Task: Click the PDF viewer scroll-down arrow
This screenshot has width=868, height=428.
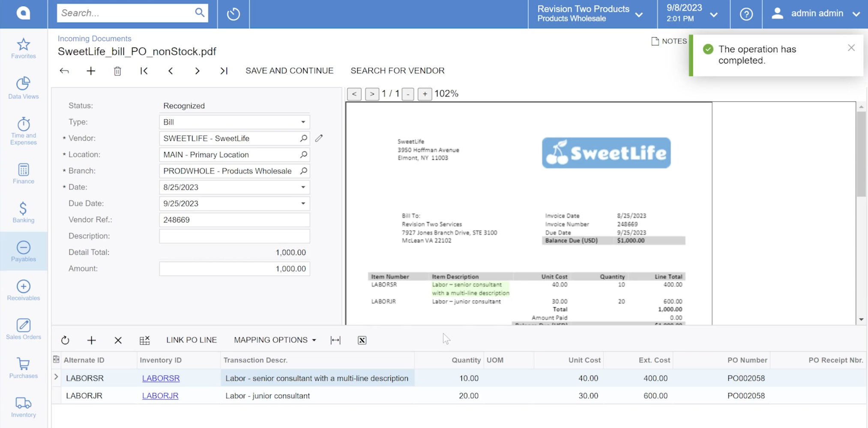Action: [x=861, y=320]
